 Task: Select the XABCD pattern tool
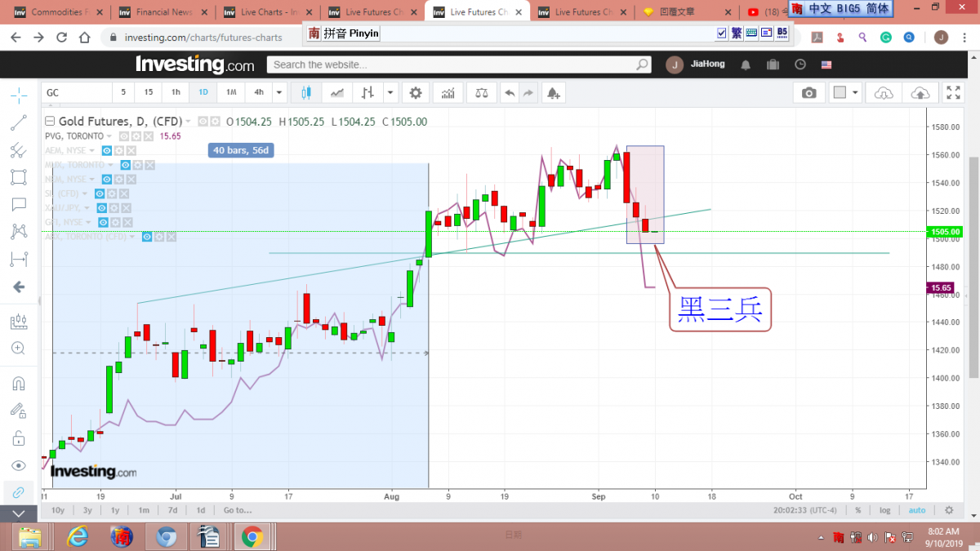coord(18,232)
